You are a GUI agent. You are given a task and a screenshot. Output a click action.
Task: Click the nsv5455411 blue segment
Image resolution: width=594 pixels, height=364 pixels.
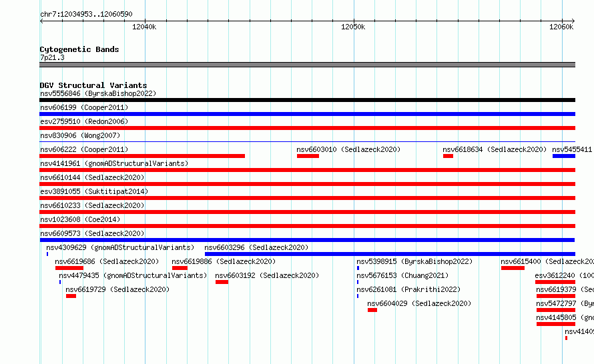(x=564, y=156)
